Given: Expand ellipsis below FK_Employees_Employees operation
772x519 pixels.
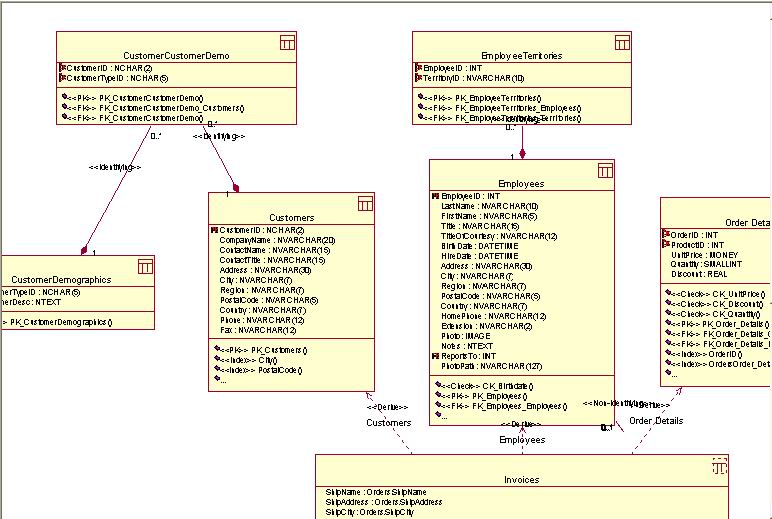Looking at the screenshot, I should click(443, 416).
